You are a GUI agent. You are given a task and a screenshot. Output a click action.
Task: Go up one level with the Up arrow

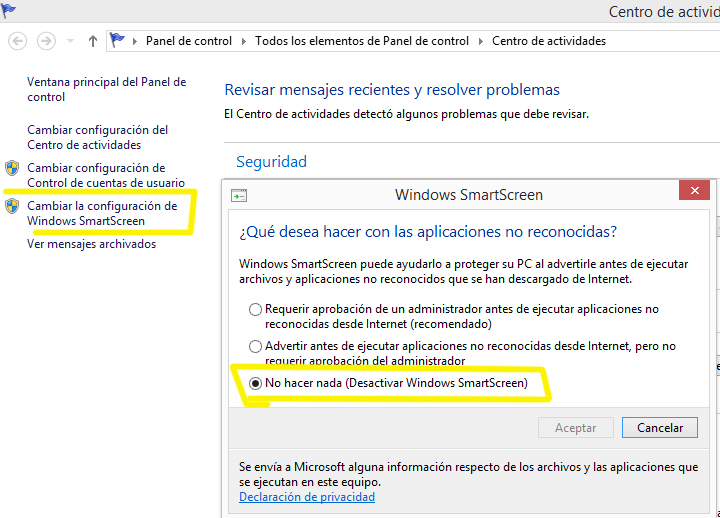point(93,41)
